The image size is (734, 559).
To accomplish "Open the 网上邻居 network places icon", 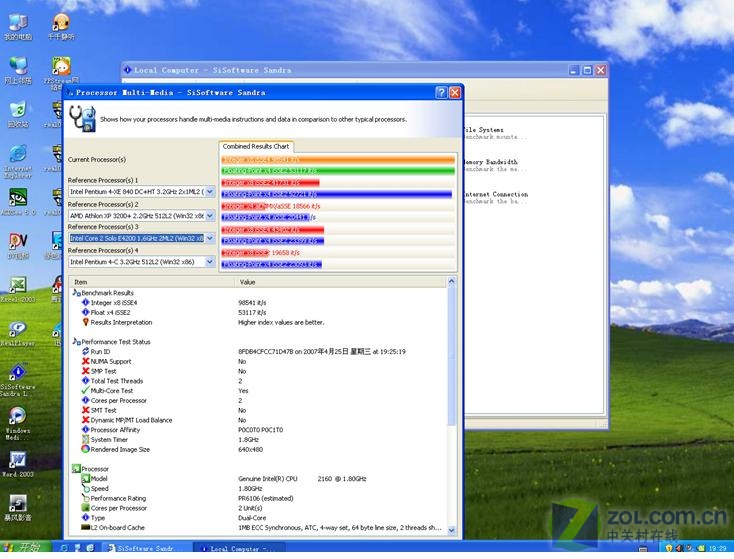I will (18, 70).
